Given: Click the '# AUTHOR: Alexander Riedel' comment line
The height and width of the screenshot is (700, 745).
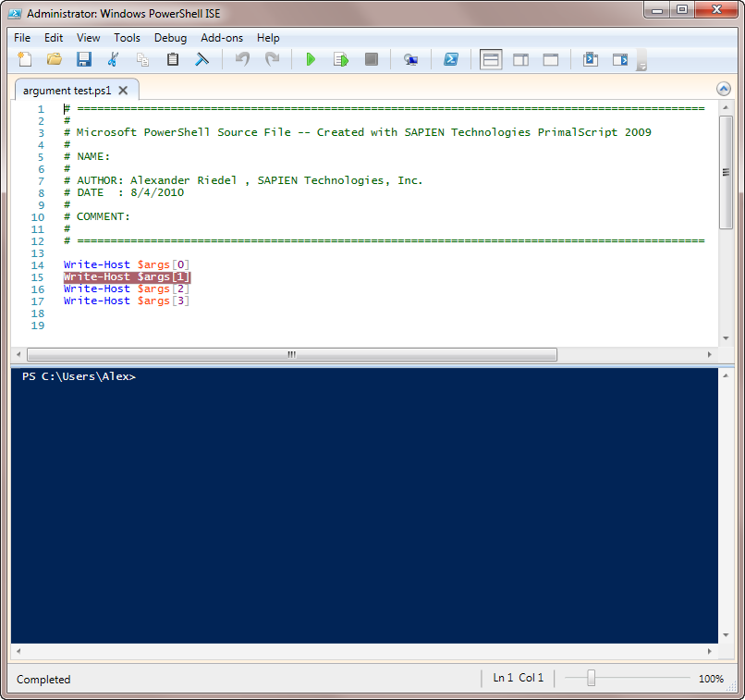Looking at the screenshot, I should pos(243,180).
